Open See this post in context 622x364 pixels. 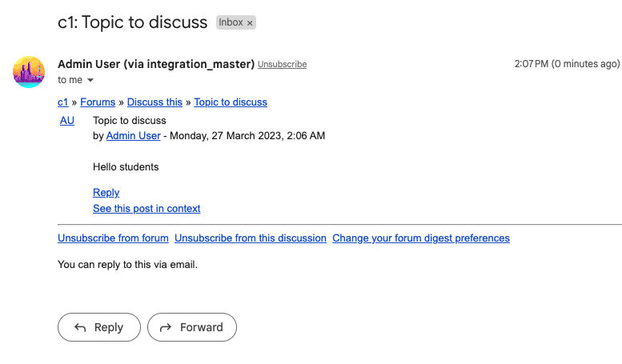[x=146, y=209]
